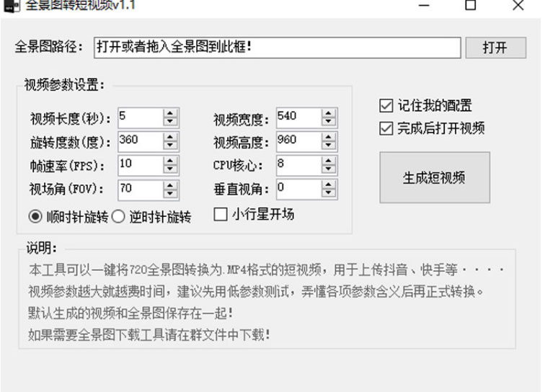Uncheck the 记住我的配置 checkbox

point(386,106)
